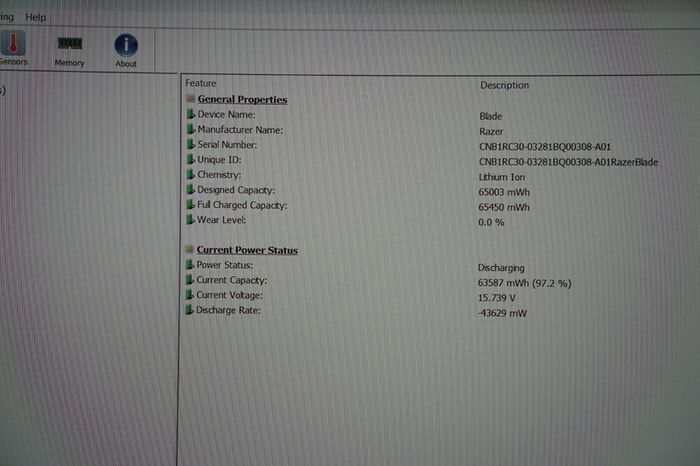700x466 pixels.
Task: Click the value 15.739 V
Action: pyautogui.click(x=496, y=298)
